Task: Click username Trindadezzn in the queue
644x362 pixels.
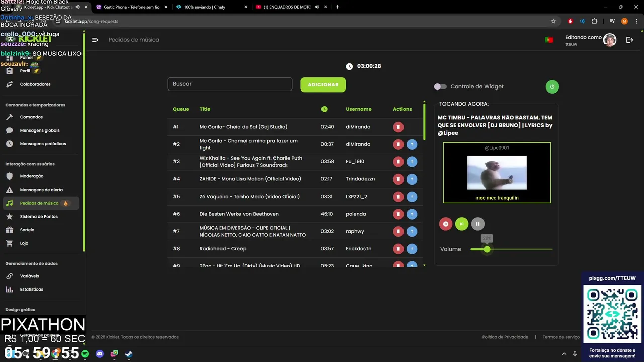Action: point(360,179)
